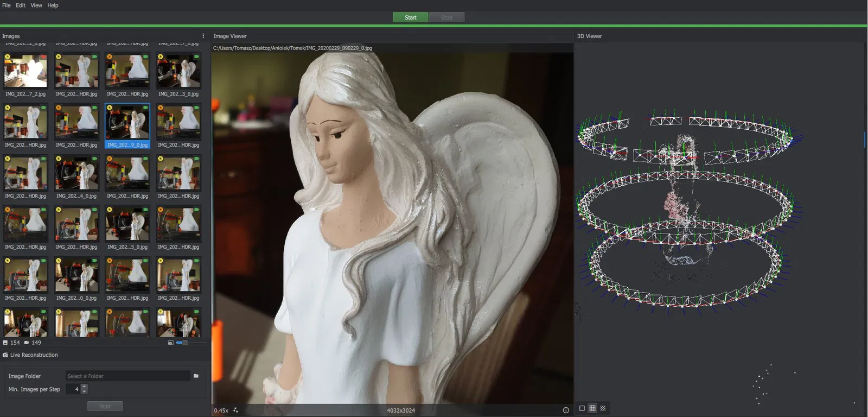Screen dimensions: 868x417
Task: Click the Min. Images per Step number field
Action: [73, 389]
